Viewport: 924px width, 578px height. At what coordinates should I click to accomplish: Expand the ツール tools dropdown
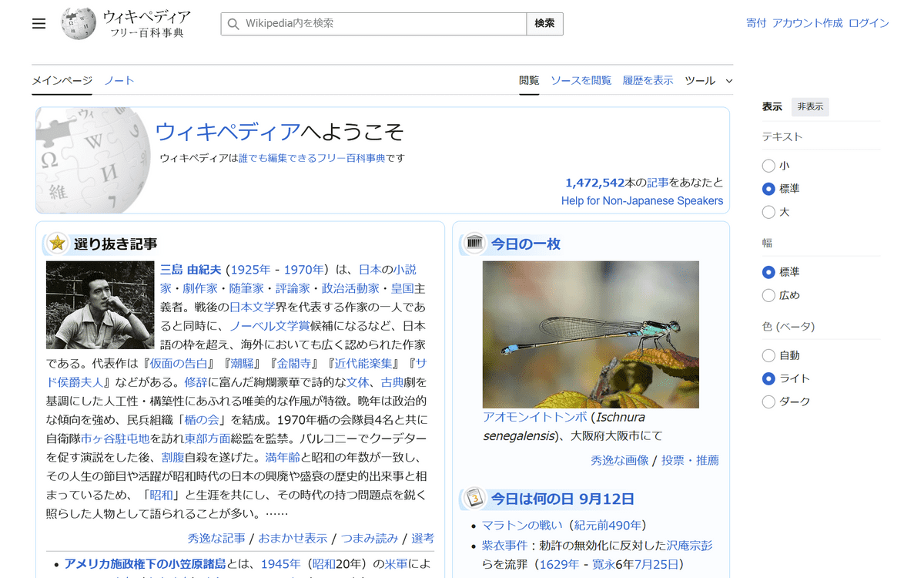click(x=708, y=80)
